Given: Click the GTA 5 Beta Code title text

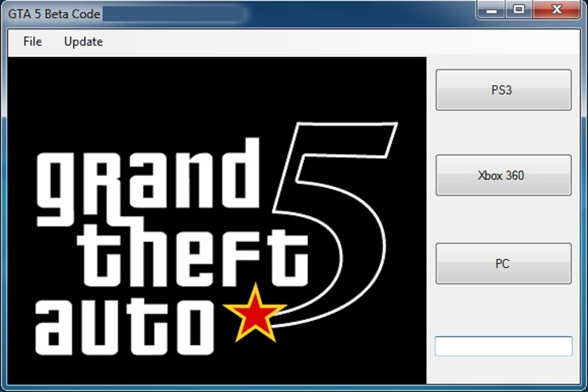Looking at the screenshot, I should tap(54, 14).
